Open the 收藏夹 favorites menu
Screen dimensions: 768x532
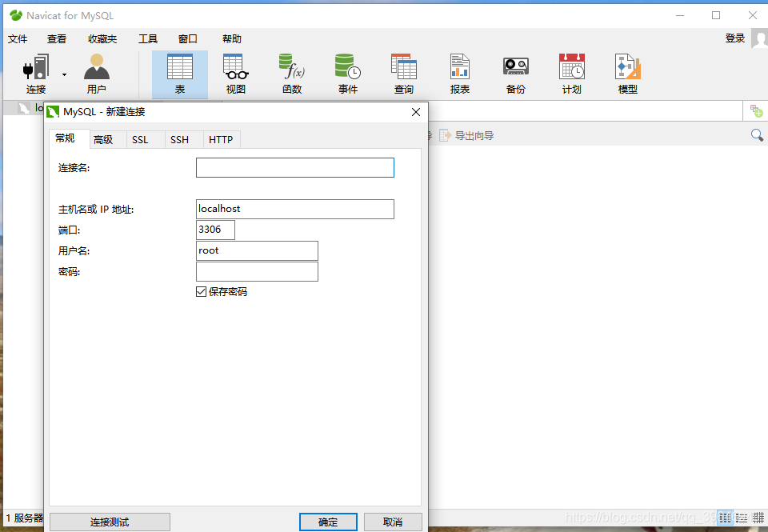[102, 38]
